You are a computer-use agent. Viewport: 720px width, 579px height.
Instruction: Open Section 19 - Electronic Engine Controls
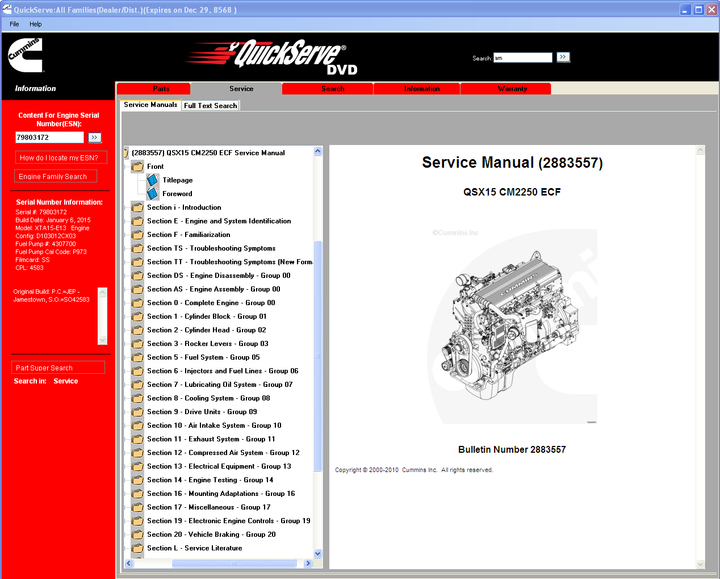click(x=229, y=521)
